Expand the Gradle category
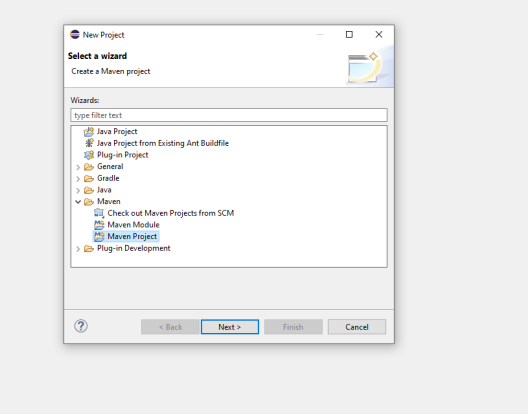 [x=78, y=178]
